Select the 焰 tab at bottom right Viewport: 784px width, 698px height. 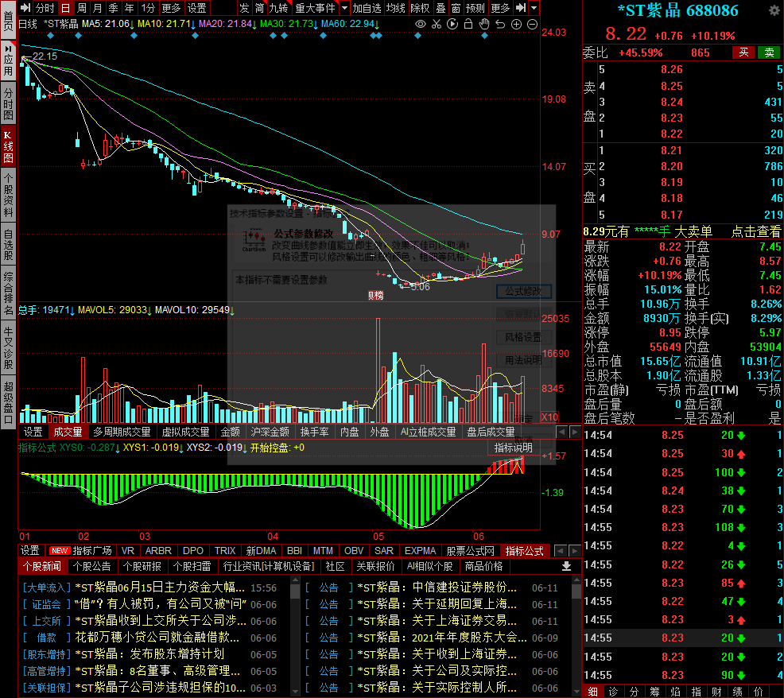[675, 692]
